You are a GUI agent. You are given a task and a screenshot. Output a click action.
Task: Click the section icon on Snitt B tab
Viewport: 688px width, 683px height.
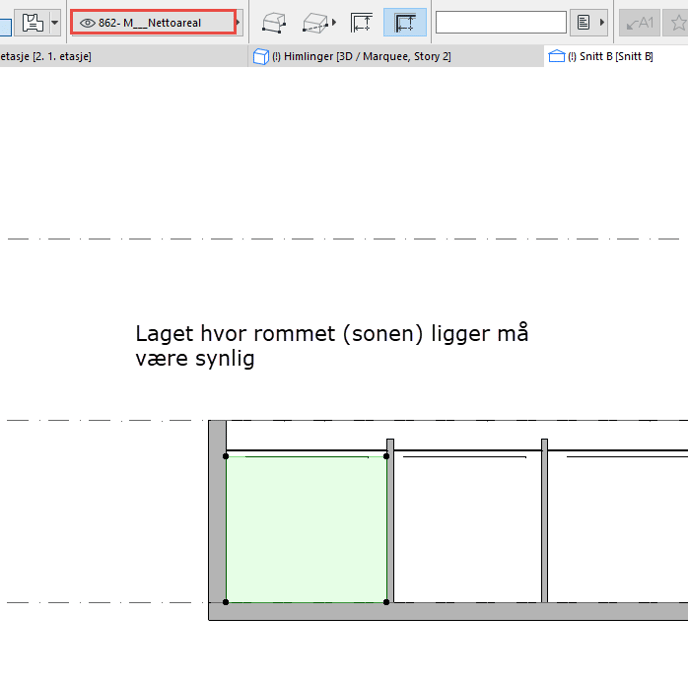(x=557, y=56)
